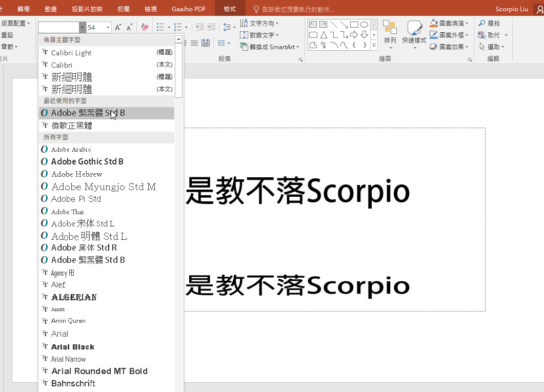Select the triangle shape in shapes gallery
Screen dimensions: 544x392
324,35
